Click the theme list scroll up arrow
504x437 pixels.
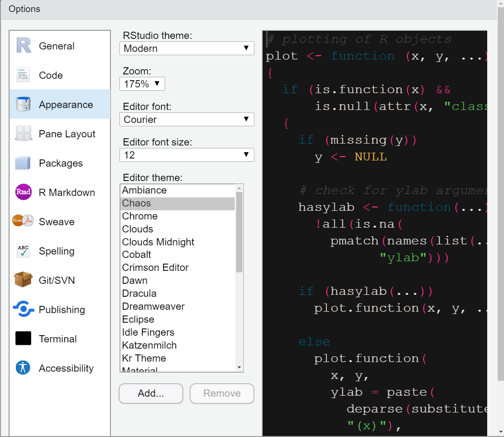(x=239, y=188)
